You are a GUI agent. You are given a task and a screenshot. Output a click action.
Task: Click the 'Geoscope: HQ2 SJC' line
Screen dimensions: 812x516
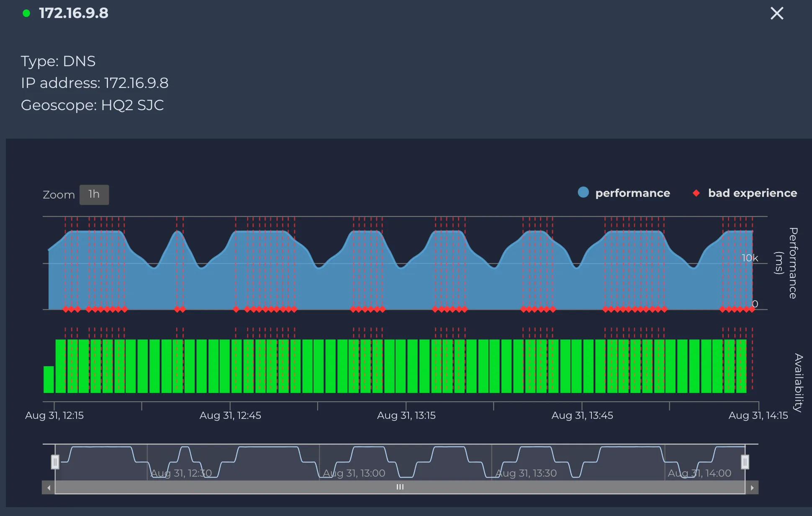pos(92,105)
